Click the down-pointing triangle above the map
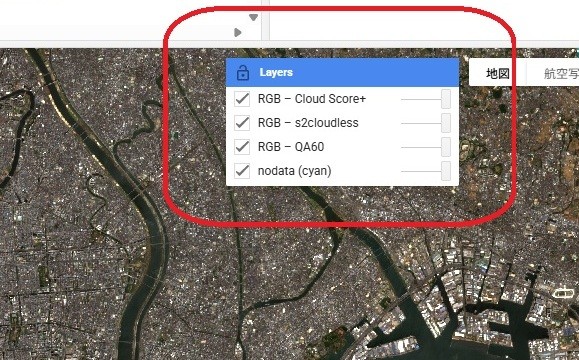Image resolution: width=579 pixels, height=360 pixels. click(253, 17)
